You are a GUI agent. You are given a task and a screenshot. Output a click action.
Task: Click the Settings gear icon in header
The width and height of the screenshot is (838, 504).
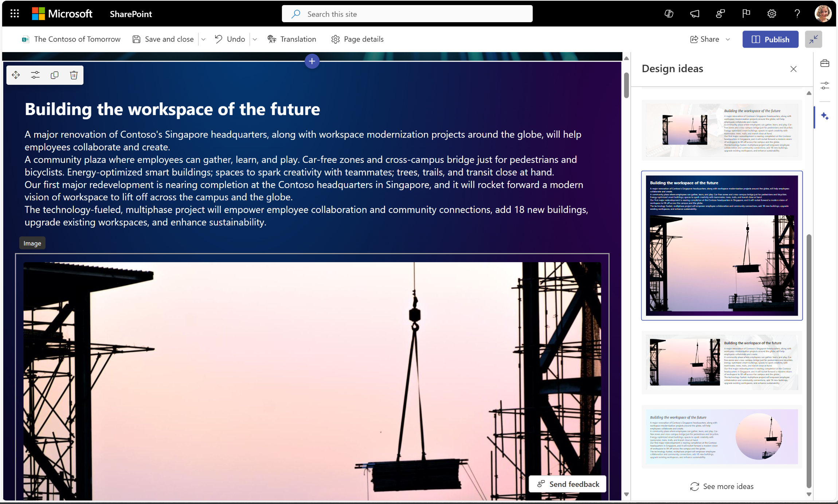(x=772, y=13)
